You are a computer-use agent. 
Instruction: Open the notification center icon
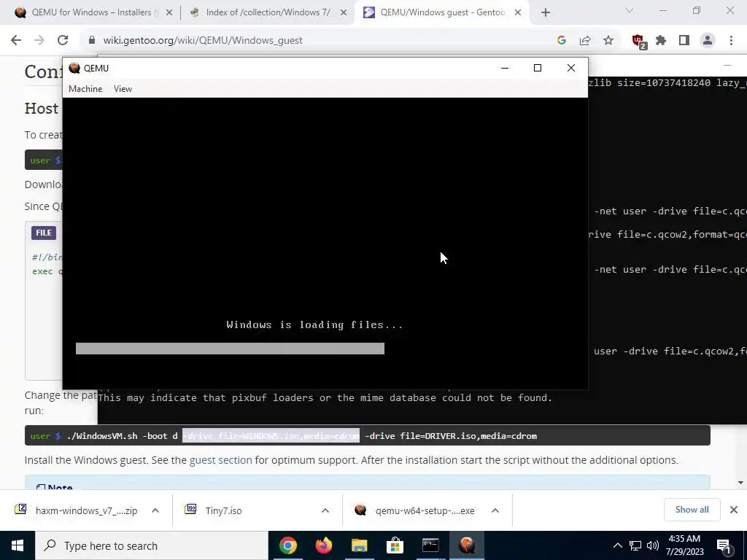click(724, 546)
